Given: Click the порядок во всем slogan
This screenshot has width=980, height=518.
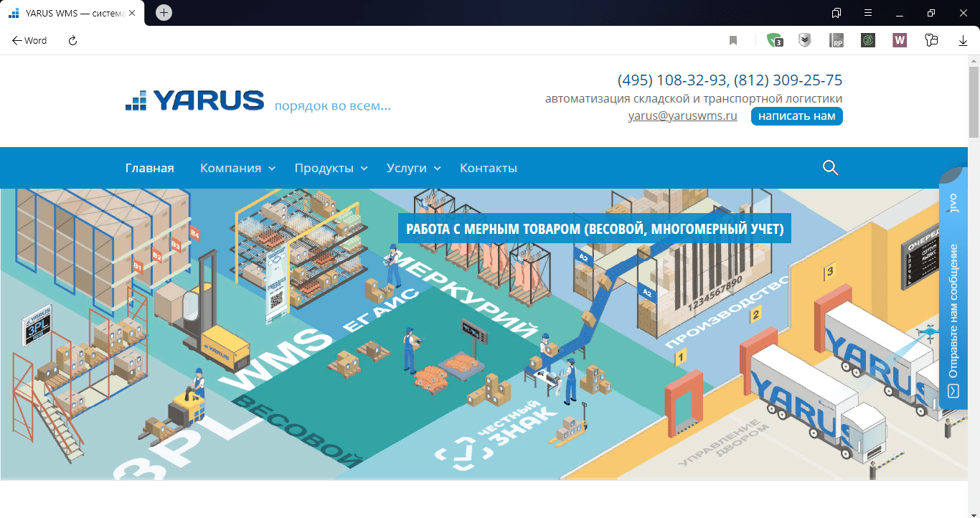Looking at the screenshot, I should (x=332, y=106).
